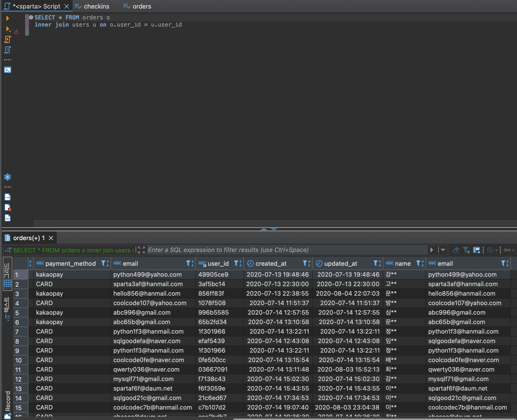The height and width of the screenshot is (420, 517).
Task: Select the f6f3059e user_id cell
Action: (x=219, y=388)
